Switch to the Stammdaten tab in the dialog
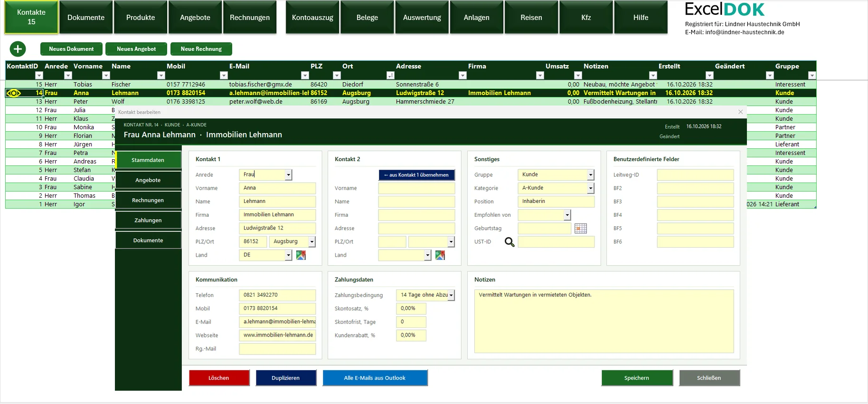This screenshot has height=404, width=868. click(x=148, y=160)
